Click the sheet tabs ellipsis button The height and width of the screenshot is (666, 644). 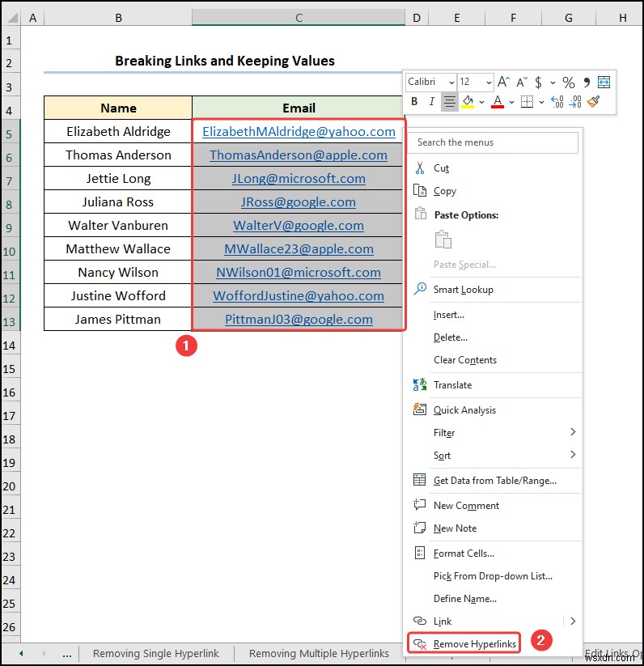66,654
